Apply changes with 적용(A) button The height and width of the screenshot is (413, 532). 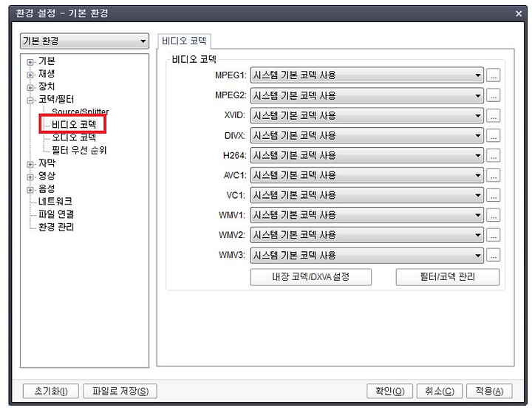click(489, 392)
